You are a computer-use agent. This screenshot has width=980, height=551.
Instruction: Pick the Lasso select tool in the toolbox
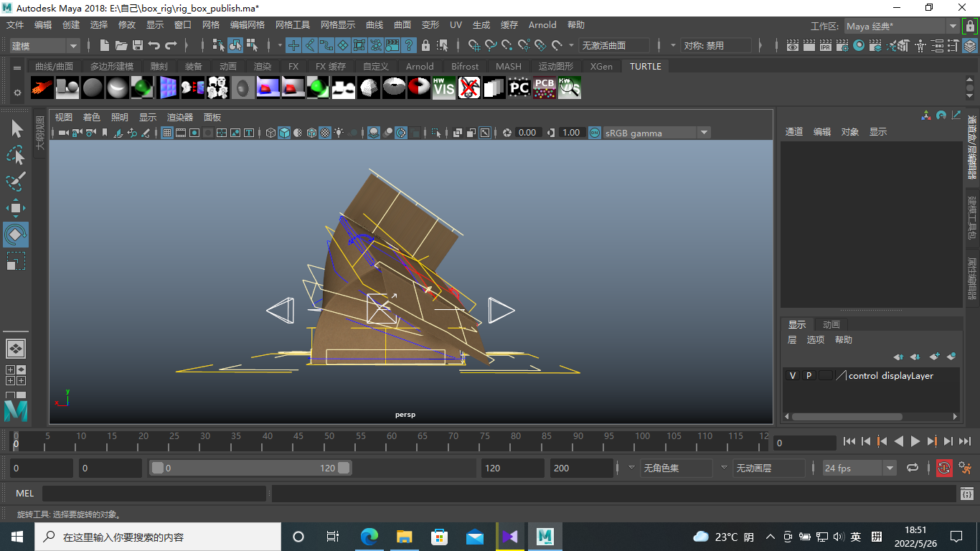tap(16, 155)
